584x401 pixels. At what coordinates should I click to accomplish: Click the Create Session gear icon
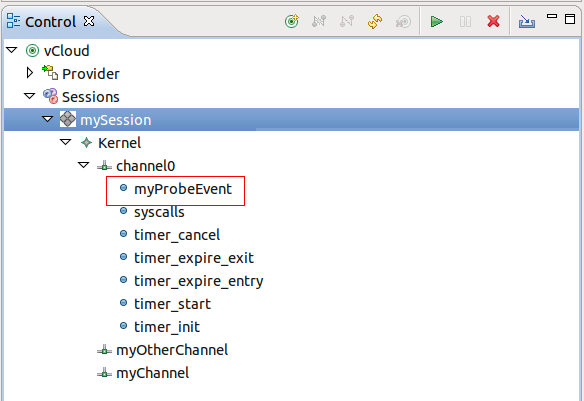[403, 22]
